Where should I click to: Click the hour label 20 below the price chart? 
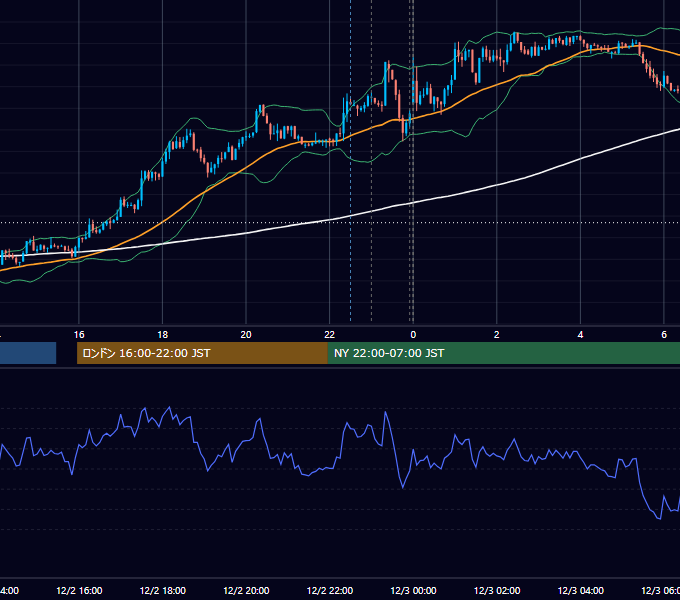coord(246,335)
